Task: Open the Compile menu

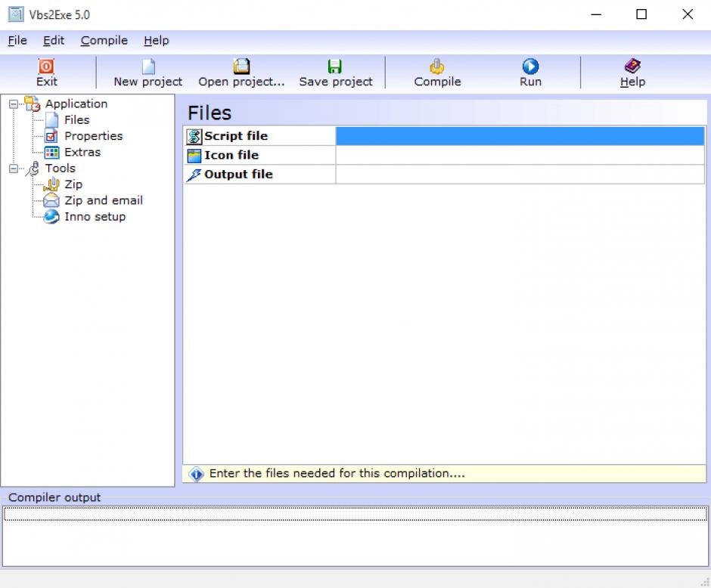Action: pyautogui.click(x=104, y=40)
